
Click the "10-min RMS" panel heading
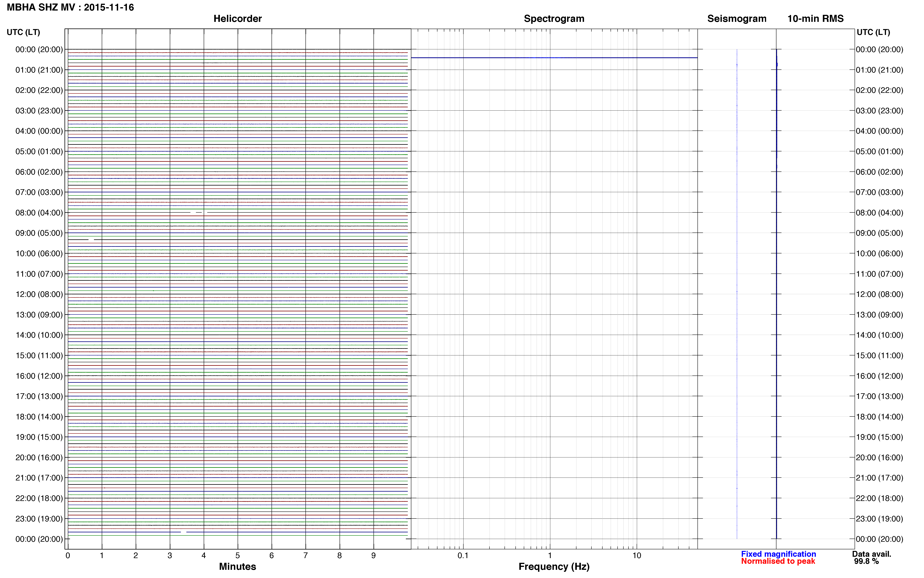[x=816, y=18]
